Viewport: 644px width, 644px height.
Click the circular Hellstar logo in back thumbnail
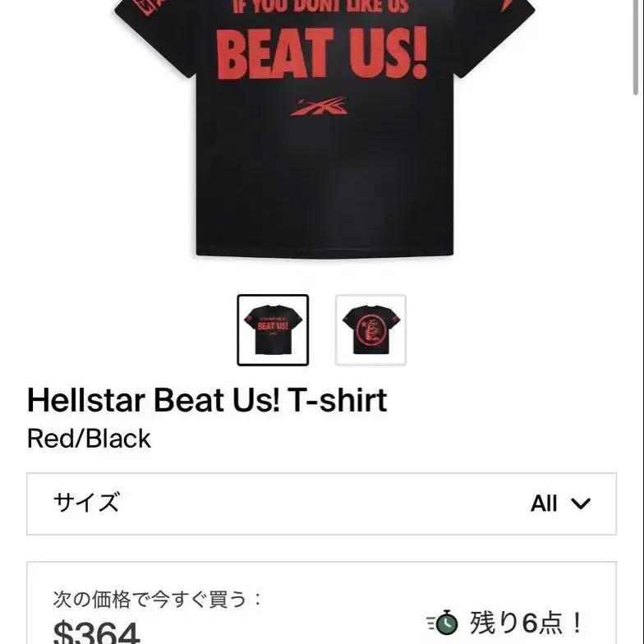[x=373, y=329]
